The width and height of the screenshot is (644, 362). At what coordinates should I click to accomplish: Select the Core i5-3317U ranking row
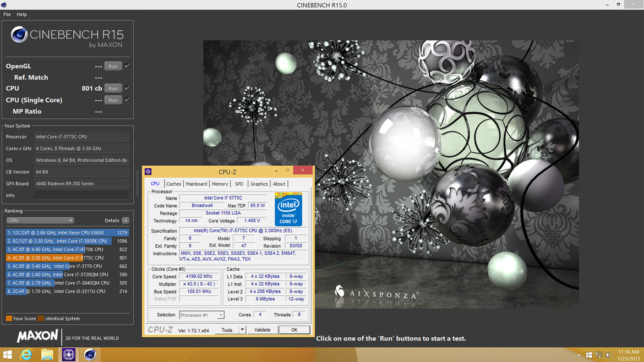pos(67,292)
